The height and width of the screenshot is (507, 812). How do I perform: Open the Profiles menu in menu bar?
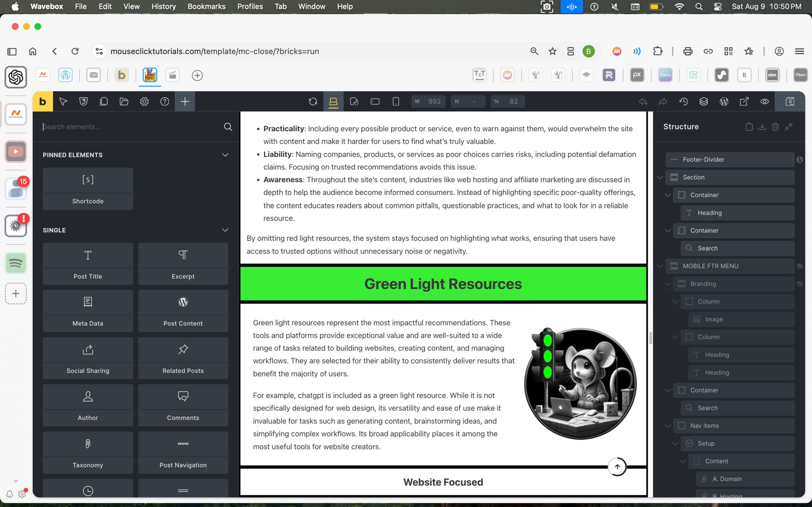[x=250, y=6]
